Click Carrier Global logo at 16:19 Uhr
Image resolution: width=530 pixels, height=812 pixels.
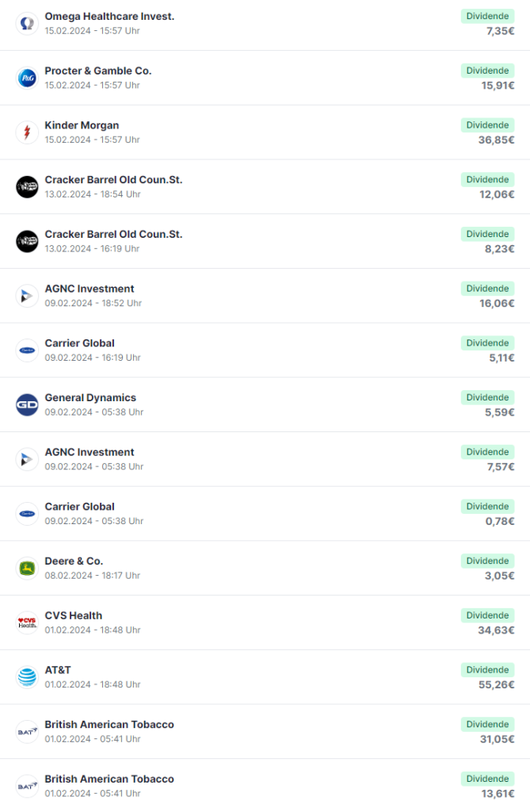pyautogui.click(x=27, y=350)
